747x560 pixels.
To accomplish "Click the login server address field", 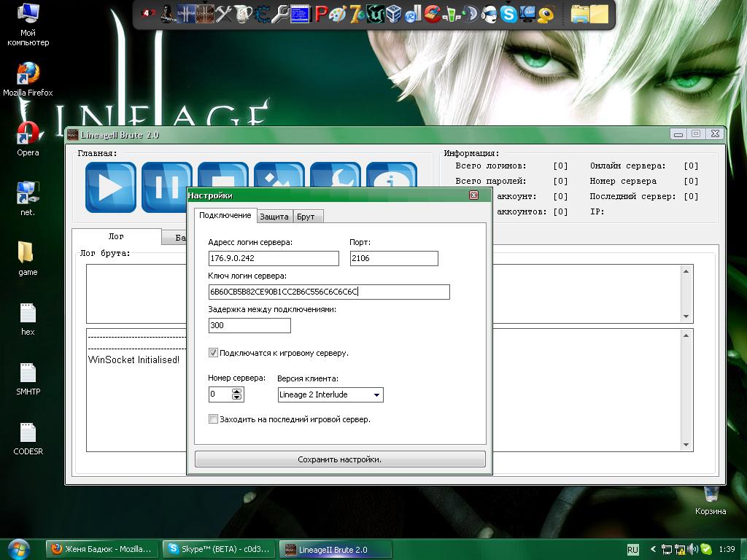I will coord(274,258).
